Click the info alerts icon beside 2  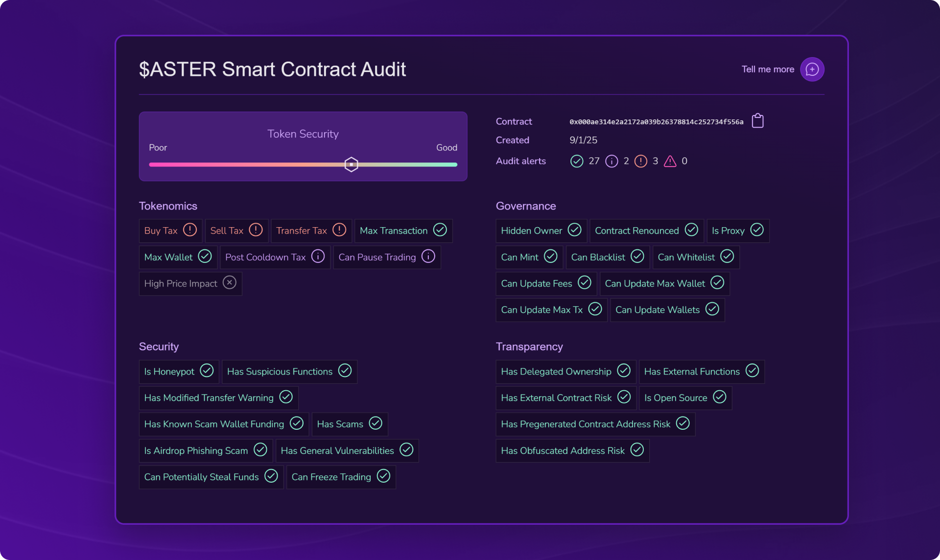click(611, 161)
